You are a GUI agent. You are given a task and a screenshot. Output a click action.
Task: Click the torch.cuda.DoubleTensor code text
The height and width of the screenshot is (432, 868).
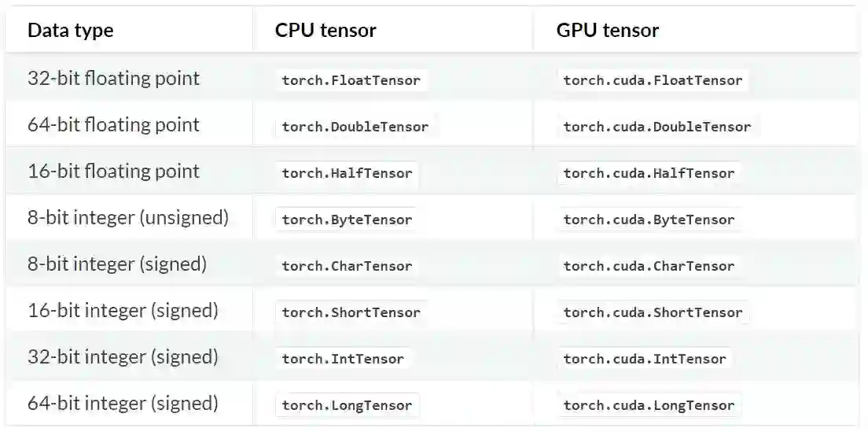tap(657, 127)
